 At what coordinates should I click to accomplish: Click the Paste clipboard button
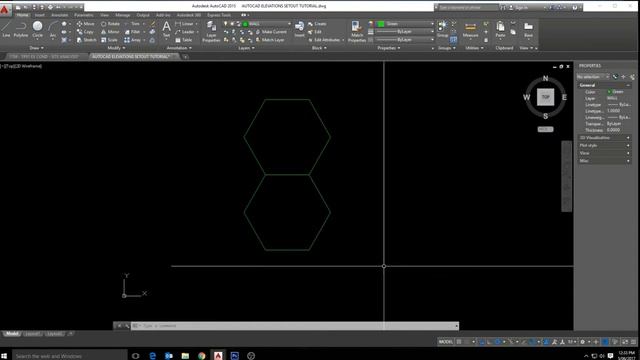coord(500,29)
